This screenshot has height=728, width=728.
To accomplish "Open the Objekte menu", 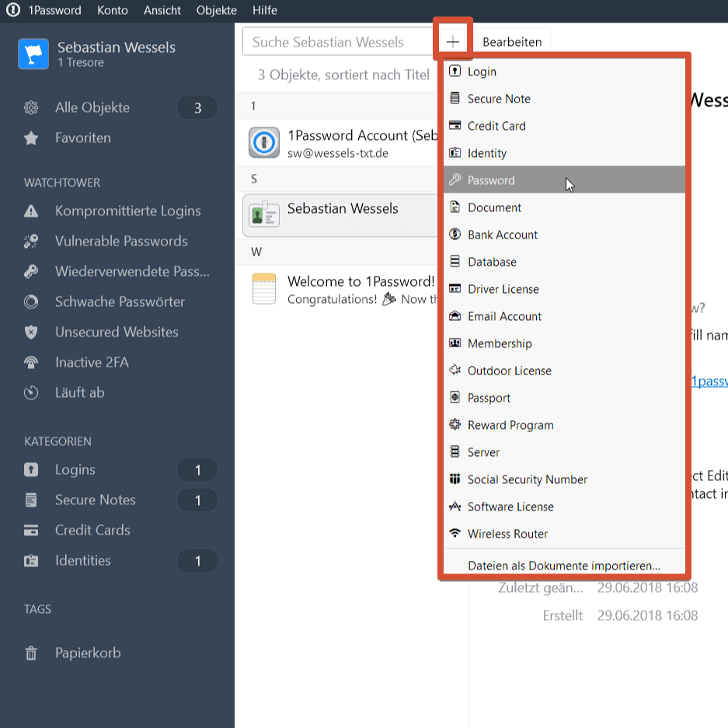I will point(216,10).
